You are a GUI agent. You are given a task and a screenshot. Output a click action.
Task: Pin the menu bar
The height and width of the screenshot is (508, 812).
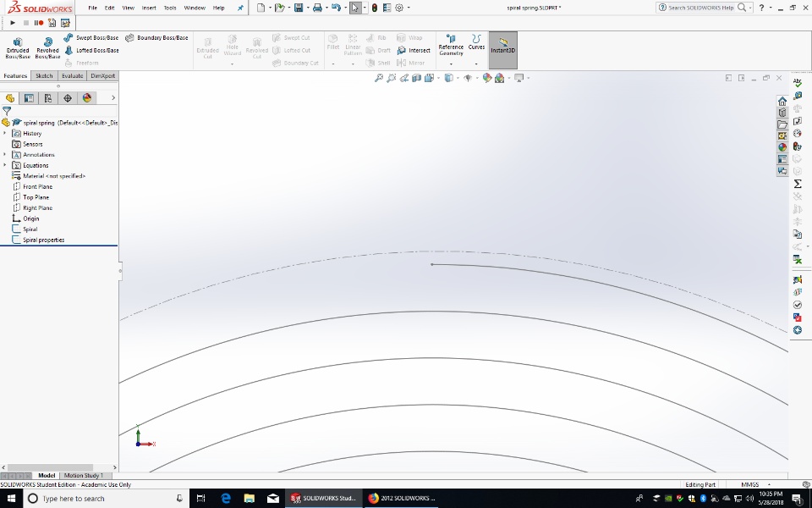point(240,8)
